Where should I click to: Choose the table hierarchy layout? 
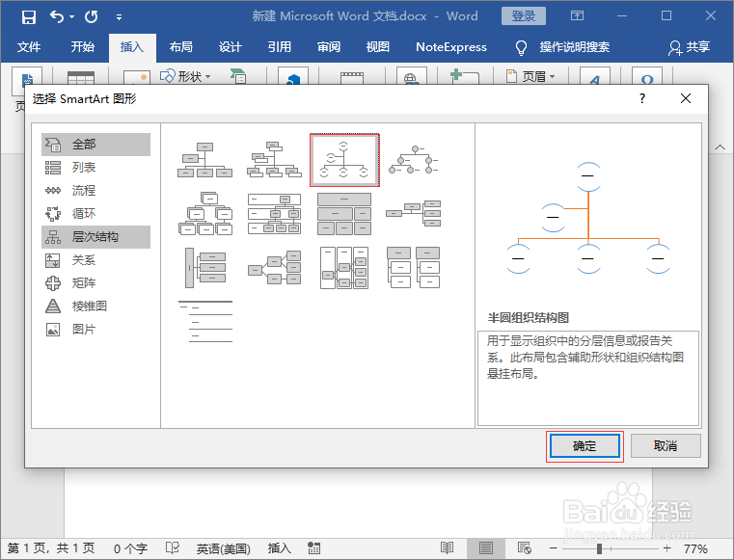point(344,213)
